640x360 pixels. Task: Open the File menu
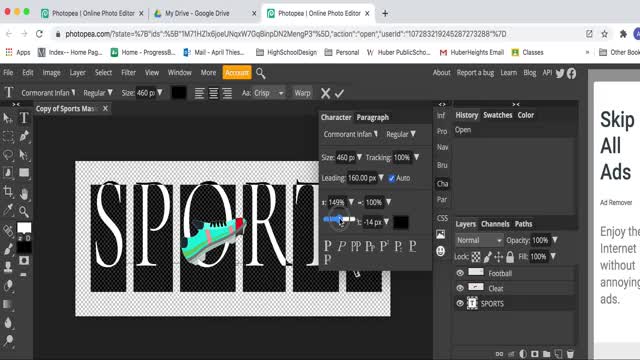tap(8, 73)
